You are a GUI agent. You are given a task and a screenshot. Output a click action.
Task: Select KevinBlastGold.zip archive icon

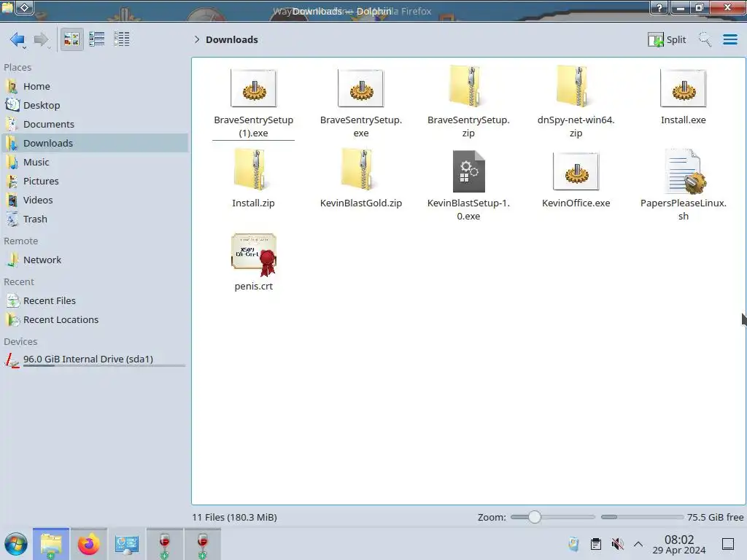click(360, 170)
